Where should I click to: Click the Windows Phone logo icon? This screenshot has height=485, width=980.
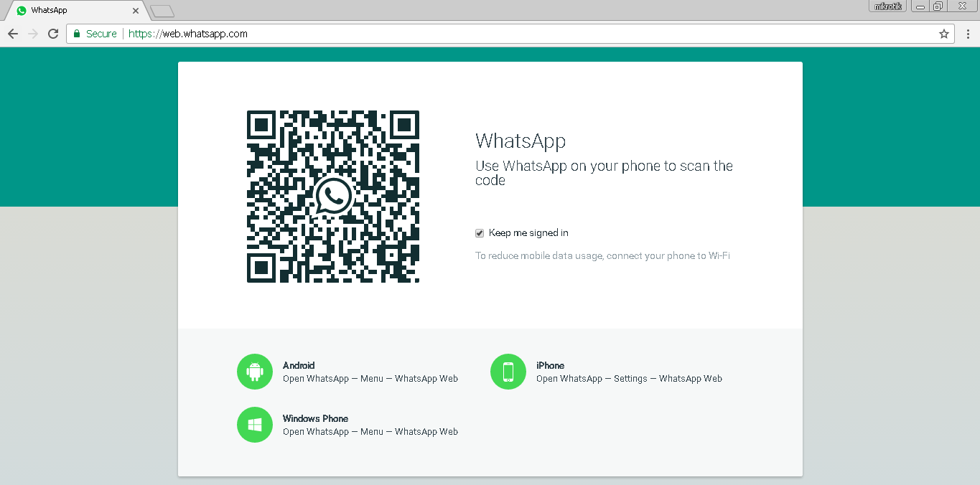(x=255, y=425)
